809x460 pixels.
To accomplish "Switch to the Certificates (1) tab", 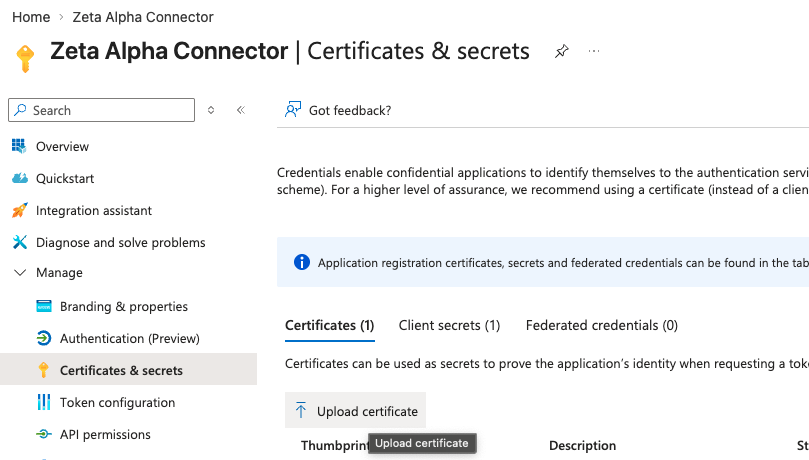I will [x=330, y=325].
